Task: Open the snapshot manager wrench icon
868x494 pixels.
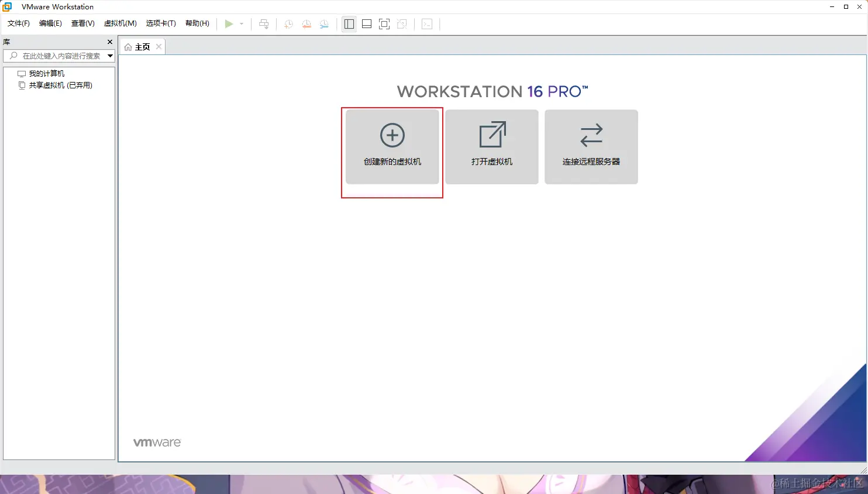Action: (324, 24)
